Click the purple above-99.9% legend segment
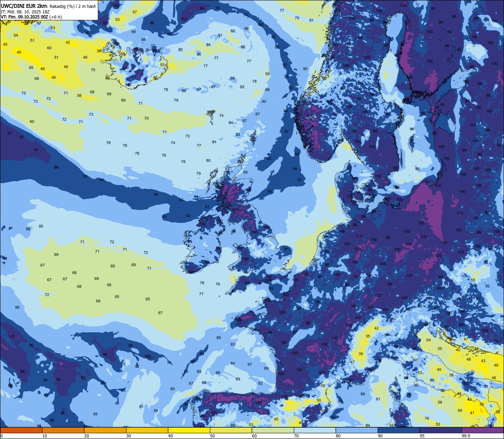The image size is (504, 439). click(483, 430)
